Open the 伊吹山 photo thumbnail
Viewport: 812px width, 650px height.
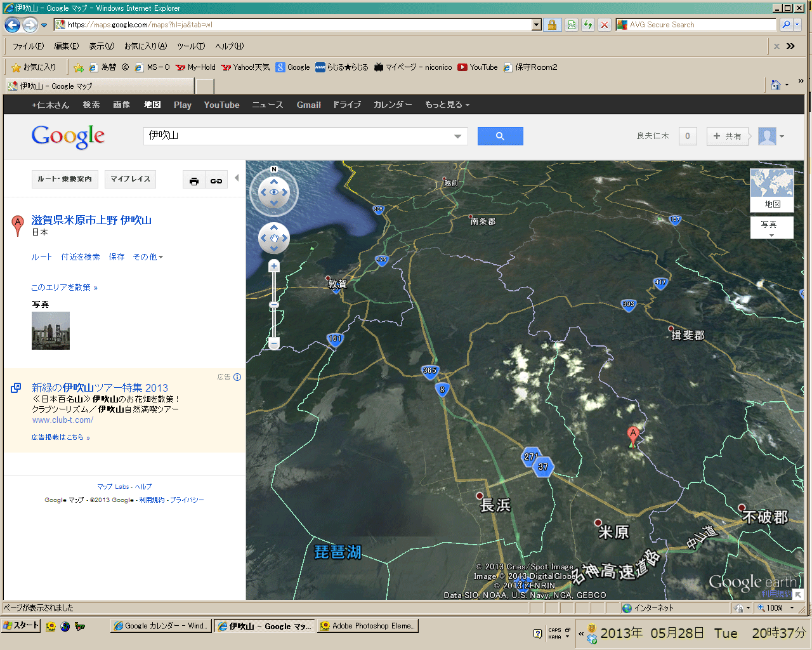click(51, 330)
